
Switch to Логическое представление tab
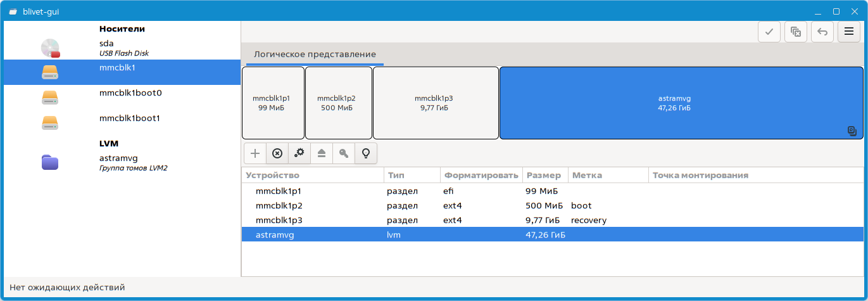[x=315, y=54]
